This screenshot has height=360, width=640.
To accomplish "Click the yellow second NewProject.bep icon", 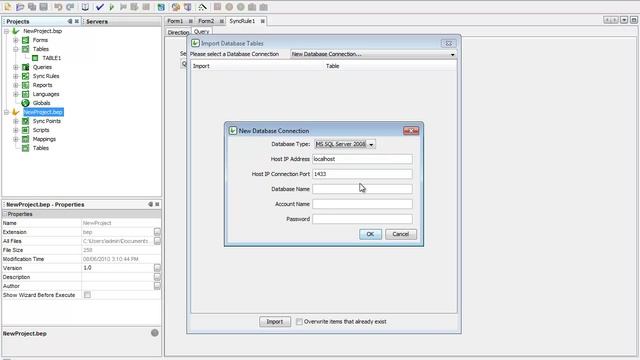I will (16, 112).
